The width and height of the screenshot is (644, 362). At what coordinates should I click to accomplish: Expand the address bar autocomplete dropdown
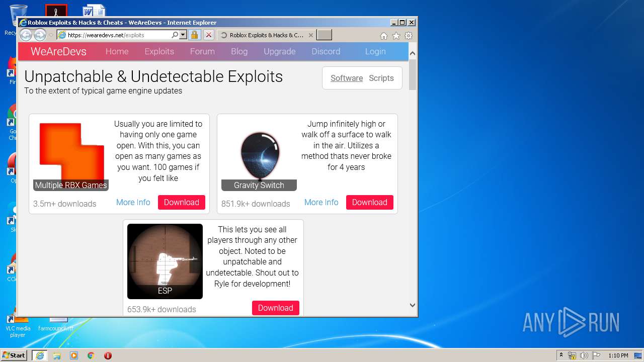[x=183, y=35]
